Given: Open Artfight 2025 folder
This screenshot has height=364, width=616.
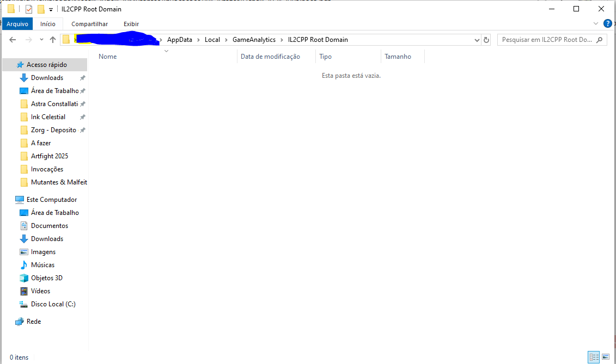Looking at the screenshot, I should point(50,156).
